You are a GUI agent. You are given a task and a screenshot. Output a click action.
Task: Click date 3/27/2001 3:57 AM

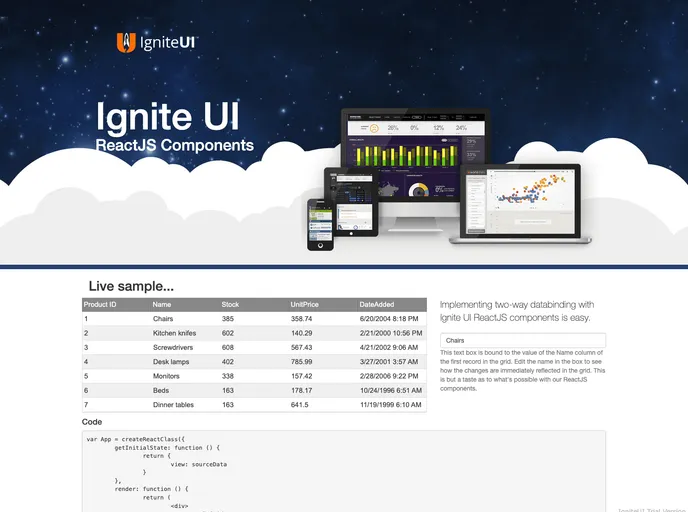pyautogui.click(x=389, y=362)
